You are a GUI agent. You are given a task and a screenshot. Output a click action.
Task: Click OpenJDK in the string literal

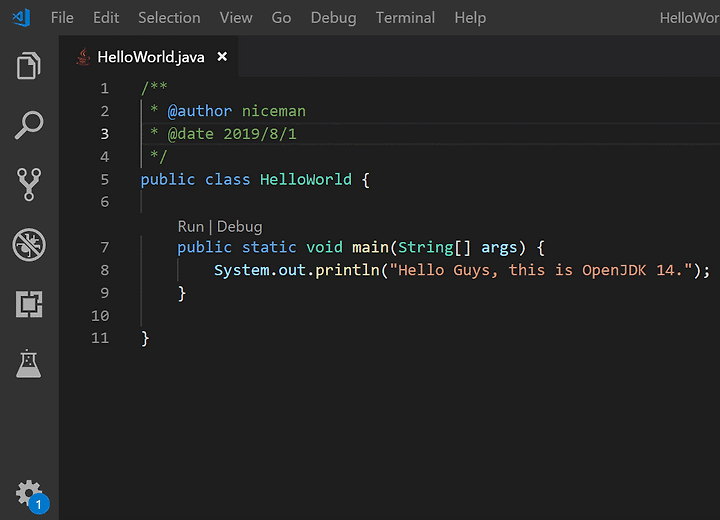614,270
